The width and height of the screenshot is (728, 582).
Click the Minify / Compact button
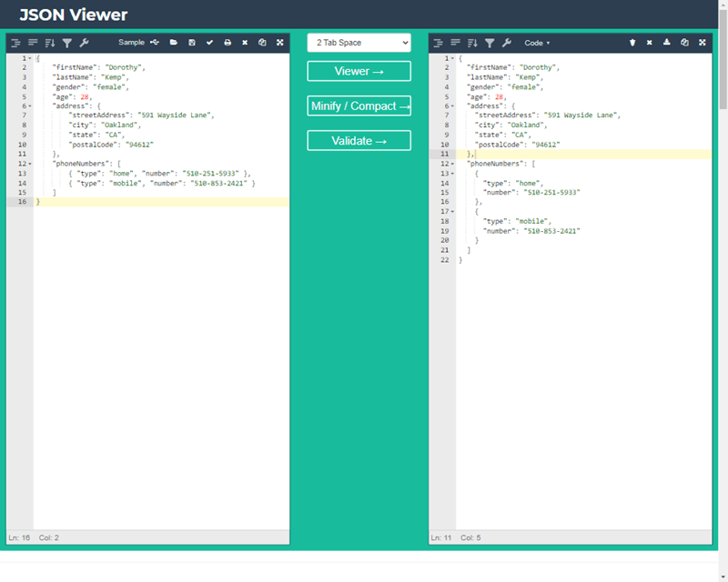(359, 105)
